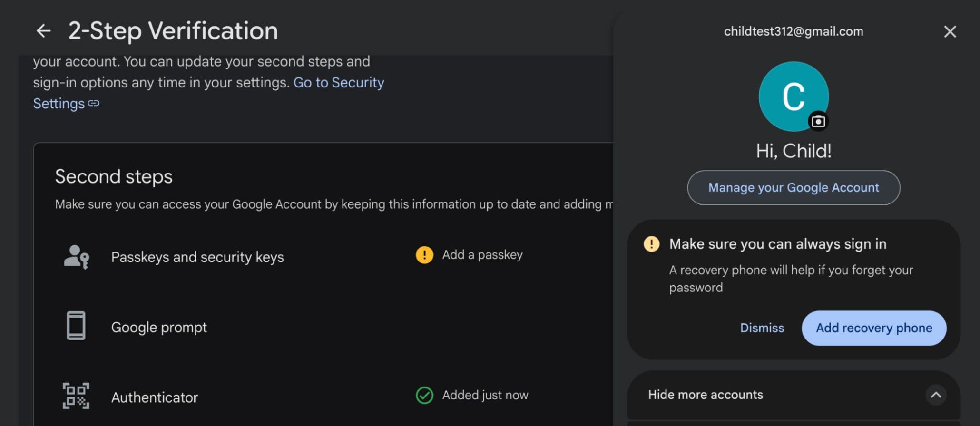
Task: Open Go to Security Settings link
Action: 208,93
